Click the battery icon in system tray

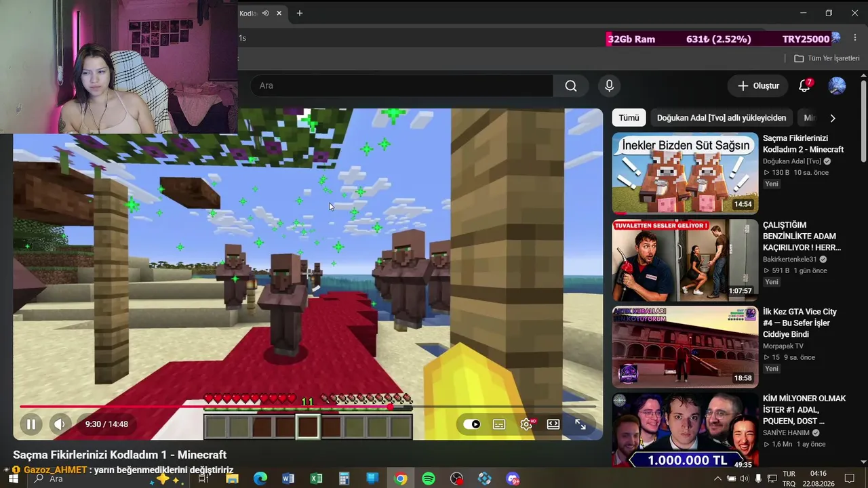731,479
